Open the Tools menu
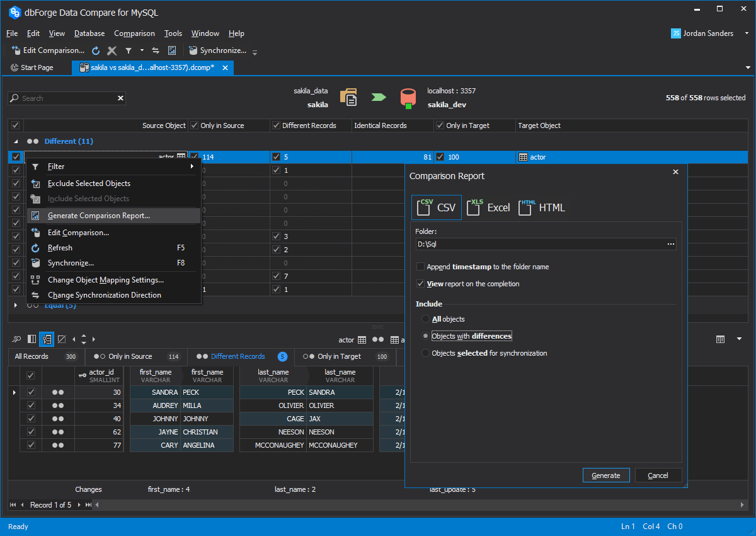The width and height of the screenshot is (756, 536). tap(173, 33)
